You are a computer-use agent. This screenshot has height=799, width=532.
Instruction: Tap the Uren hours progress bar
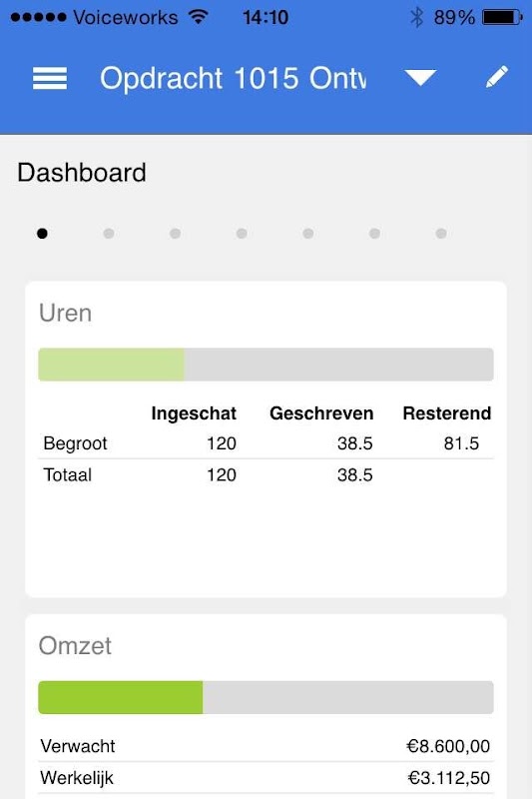[266, 365]
